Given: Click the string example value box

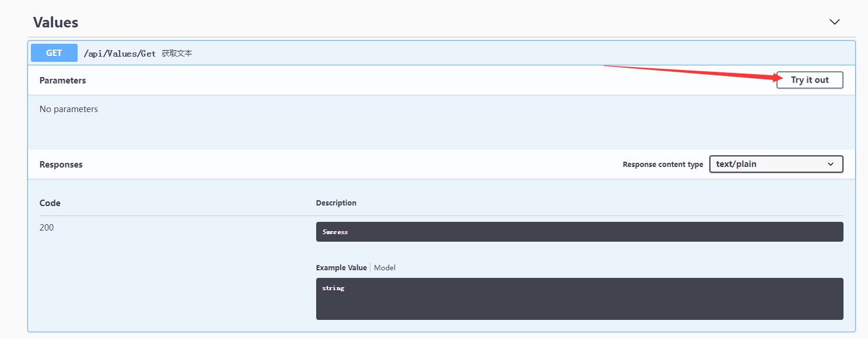Looking at the screenshot, I should coord(579,299).
